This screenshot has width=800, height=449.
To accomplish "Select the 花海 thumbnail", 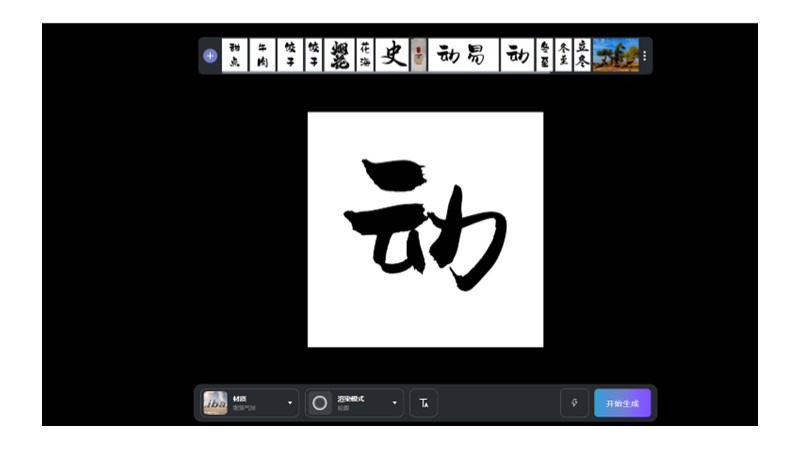I will point(365,56).
